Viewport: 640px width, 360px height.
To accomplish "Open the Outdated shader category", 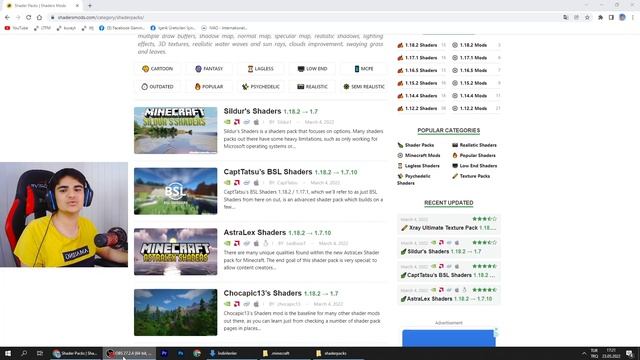I will (158, 87).
